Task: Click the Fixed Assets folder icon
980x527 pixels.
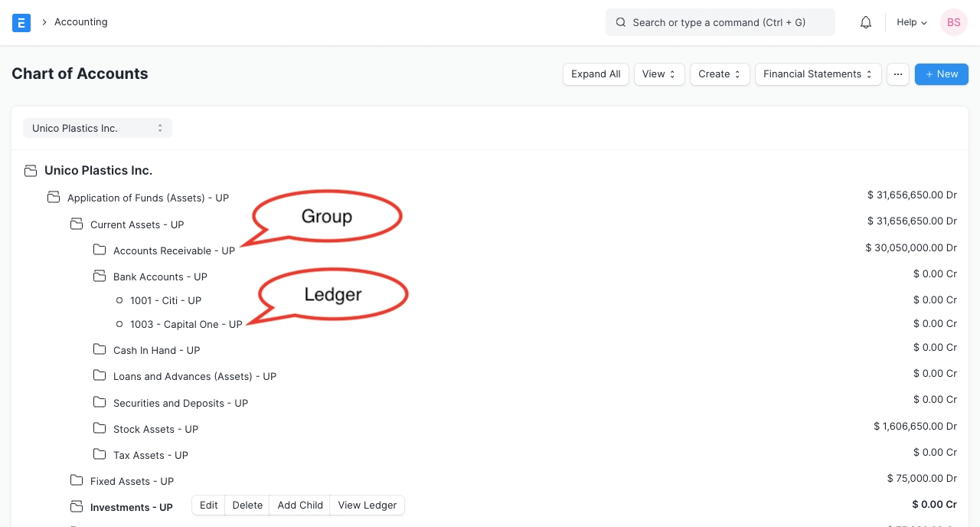Action: [77, 481]
